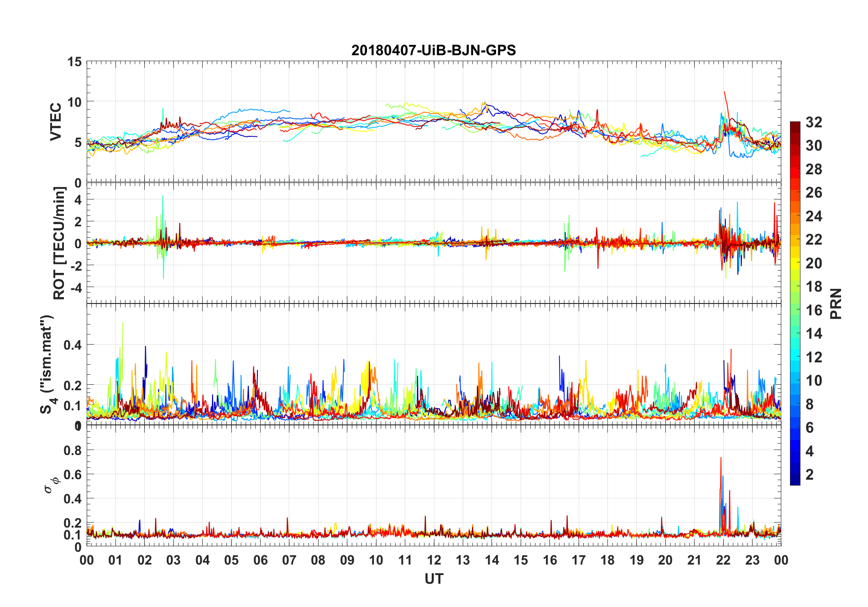Click ROT axis tick label -2
The width and height of the screenshot is (868, 607).
pyautogui.click(x=75, y=266)
